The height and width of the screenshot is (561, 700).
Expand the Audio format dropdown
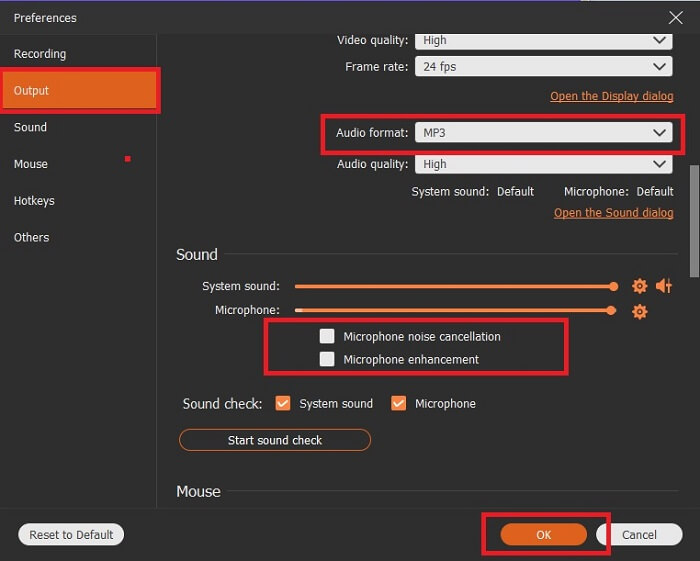(x=543, y=132)
